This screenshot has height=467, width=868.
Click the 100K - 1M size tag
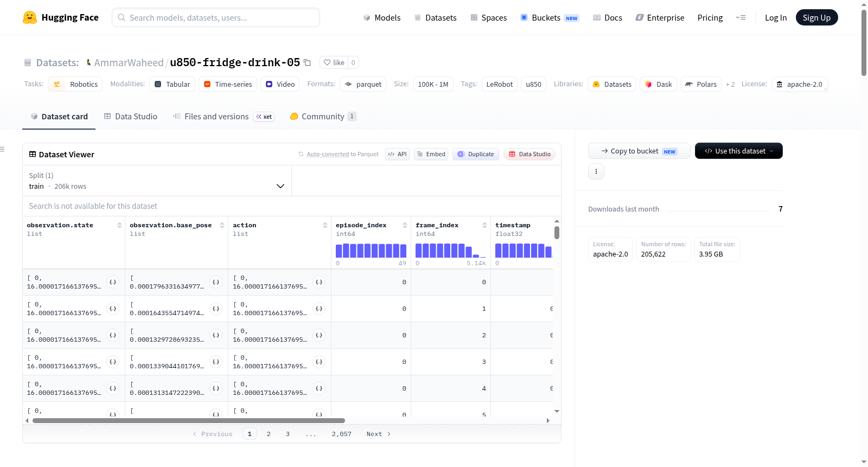[x=433, y=84]
